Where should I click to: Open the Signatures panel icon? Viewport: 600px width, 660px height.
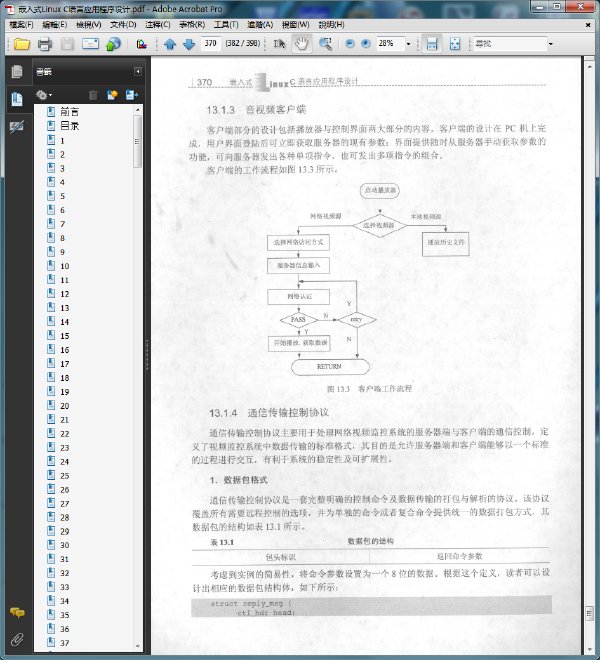[x=17, y=126]
